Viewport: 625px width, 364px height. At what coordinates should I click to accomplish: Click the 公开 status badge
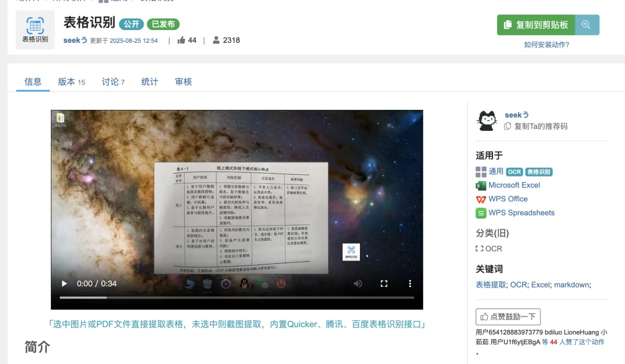(131, 24)
